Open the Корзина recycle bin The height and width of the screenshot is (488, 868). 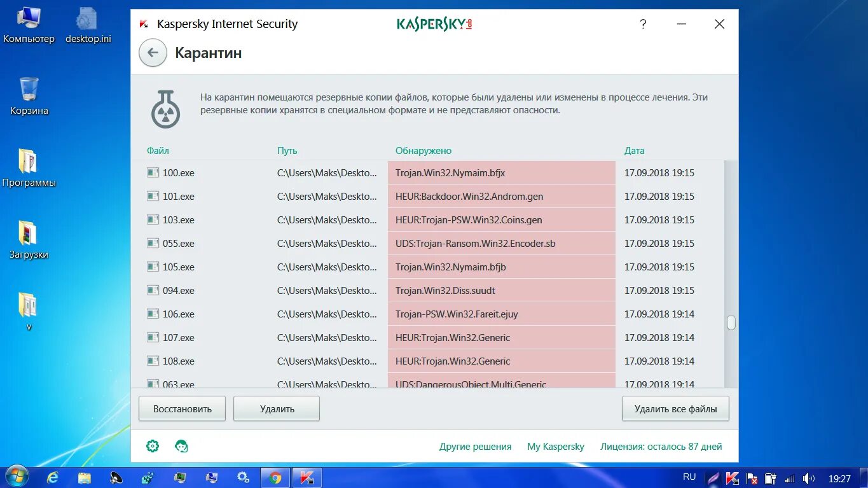29,97
